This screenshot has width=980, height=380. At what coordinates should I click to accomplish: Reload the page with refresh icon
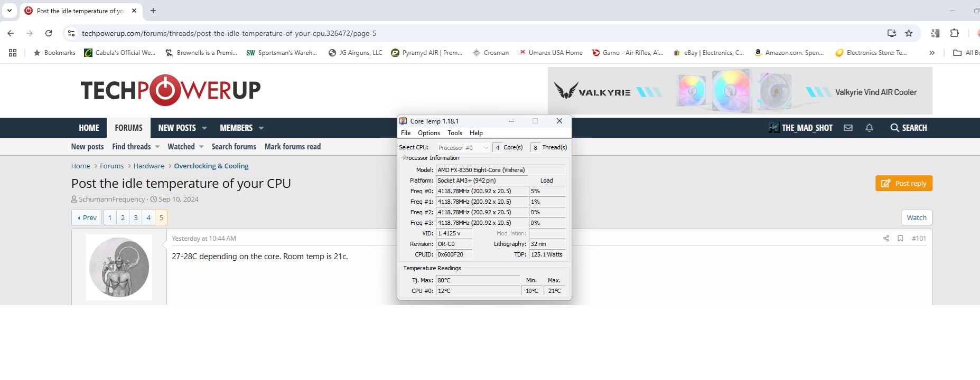49,33
